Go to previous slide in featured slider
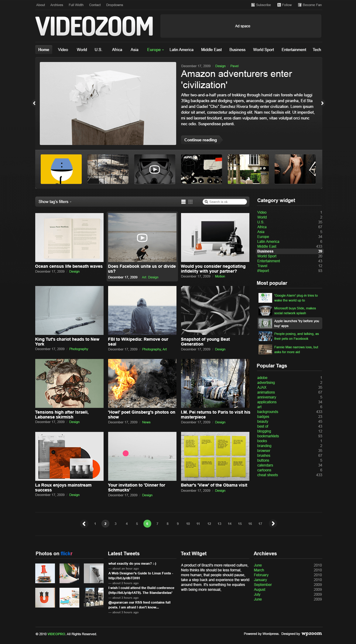This screenshot has width=356, height=644. (x=34, y=103)
